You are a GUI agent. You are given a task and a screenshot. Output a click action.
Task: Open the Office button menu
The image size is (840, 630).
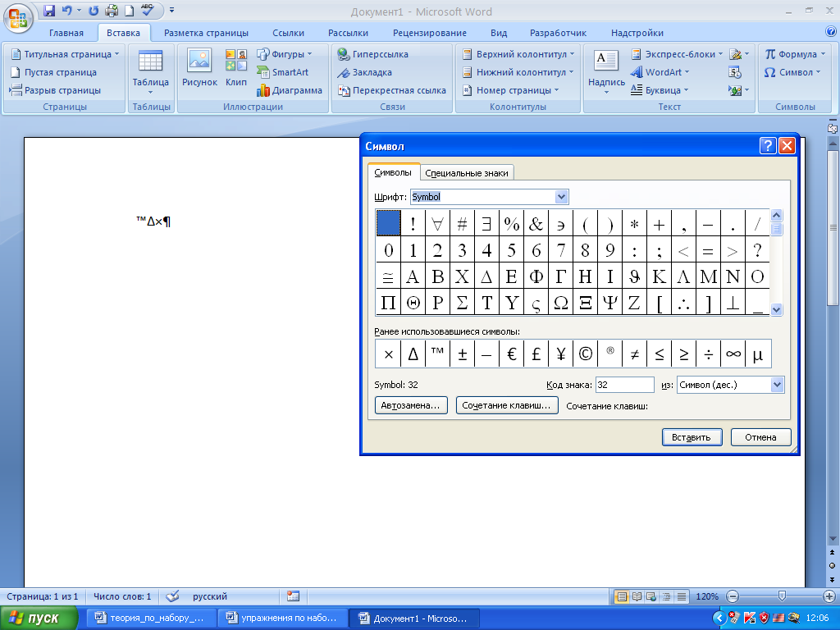coord(18,18)
